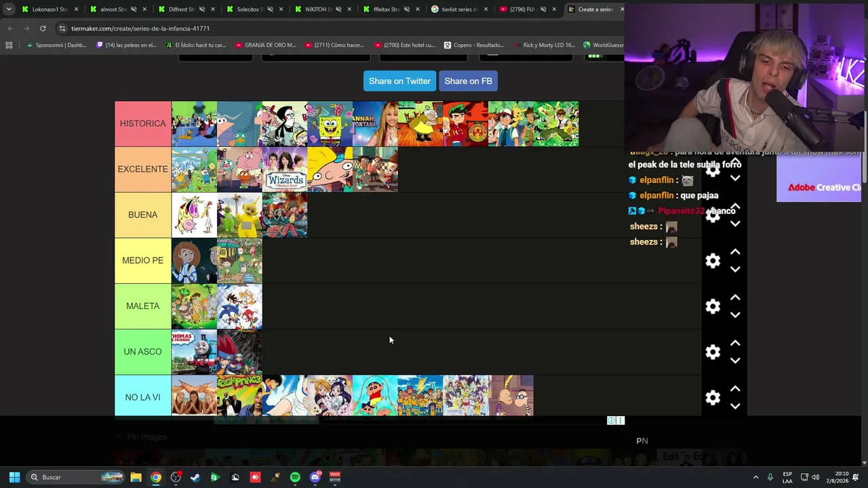
Task: Click the address bar URL field
Action: pos(339,28)
